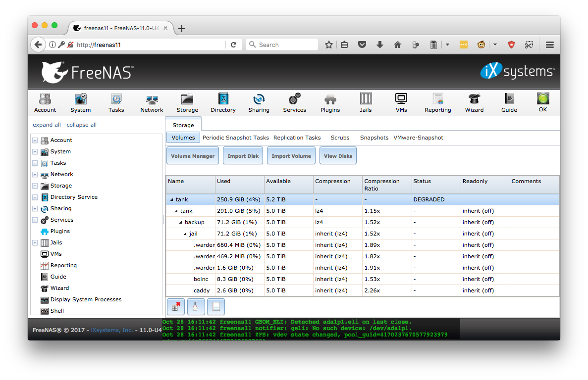Expand the Services node in the sidebar tree

click(x=35, y=220)
